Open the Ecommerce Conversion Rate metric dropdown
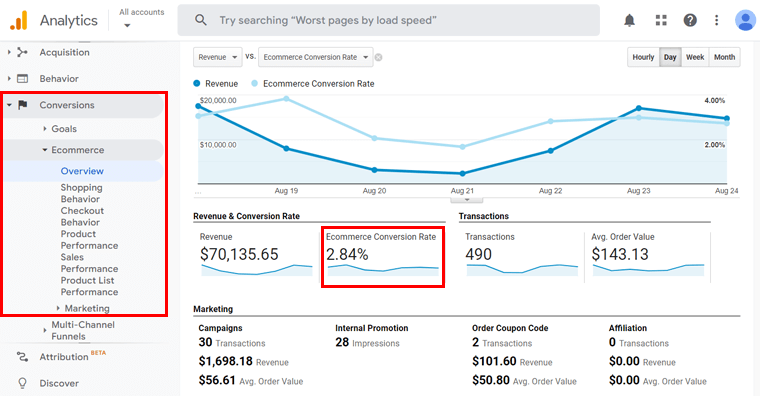Viewport: 760px width, 396px height. 316,57
